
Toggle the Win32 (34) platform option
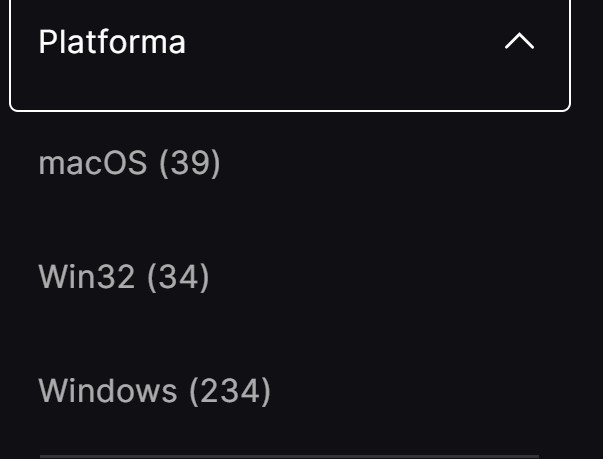[x=124, y=277]
